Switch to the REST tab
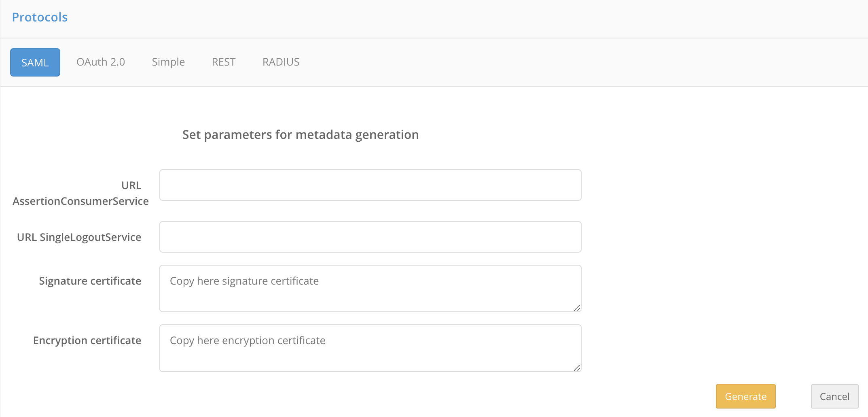The height and width of the screenshot is (417, 868). (224, 62)
